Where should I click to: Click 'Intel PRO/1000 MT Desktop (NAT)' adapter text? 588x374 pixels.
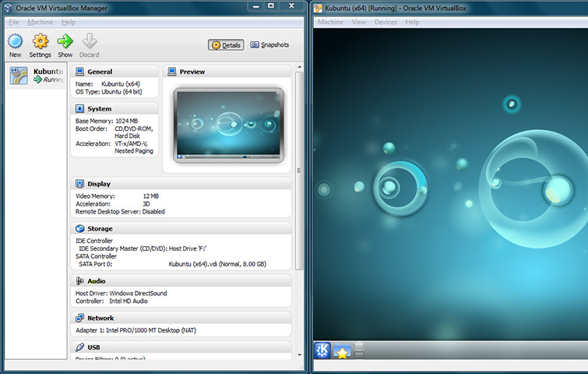[x=151, y=330]
